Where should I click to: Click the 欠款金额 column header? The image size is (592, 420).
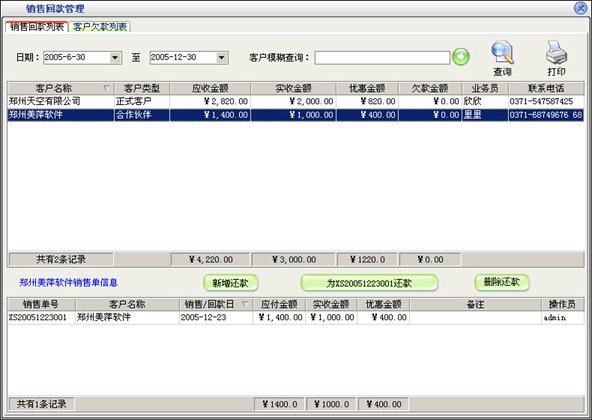pyautogui.click(x=430, y=88)
